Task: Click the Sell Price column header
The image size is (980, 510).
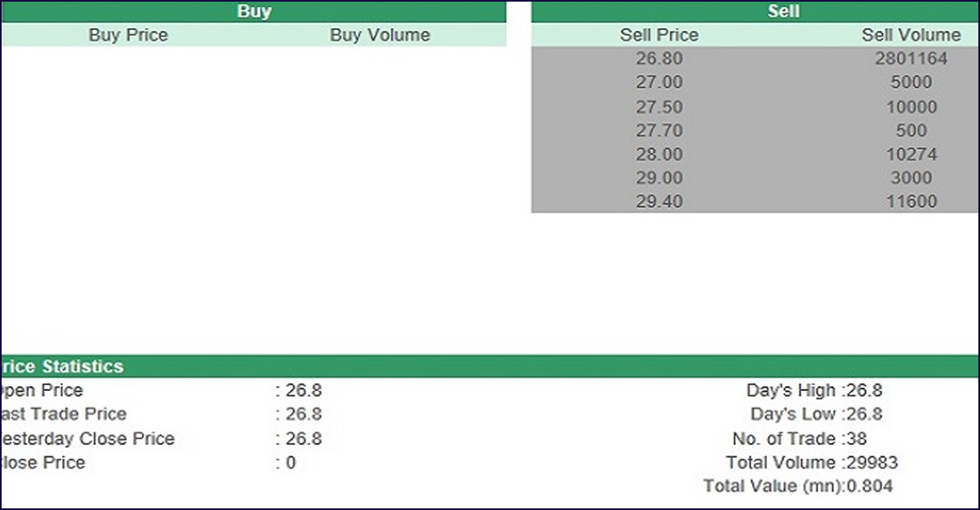Action: pos(659,35)
